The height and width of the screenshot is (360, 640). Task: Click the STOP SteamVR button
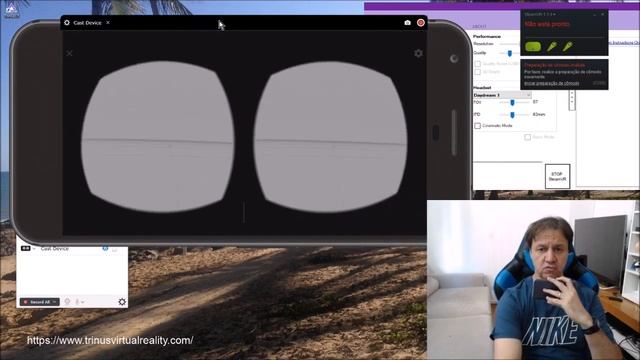point(557,176)
